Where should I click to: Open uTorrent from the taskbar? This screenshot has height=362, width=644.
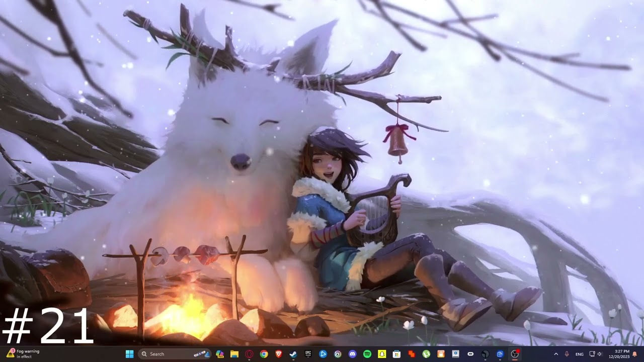point(426,354)
